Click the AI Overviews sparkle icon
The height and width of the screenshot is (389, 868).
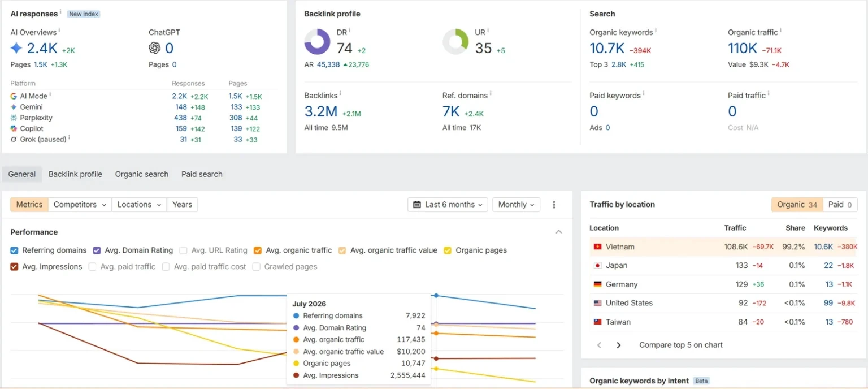[16, 48]
